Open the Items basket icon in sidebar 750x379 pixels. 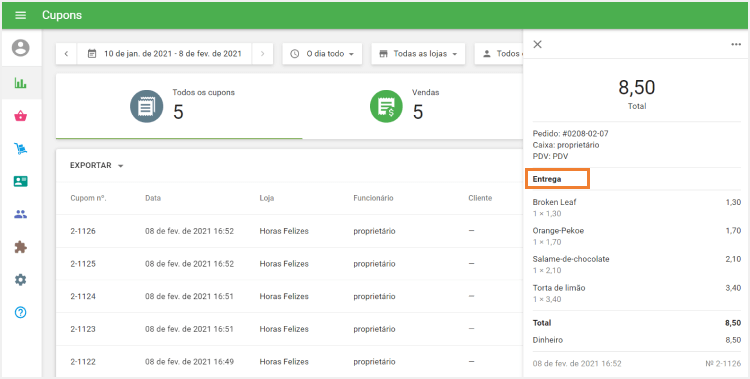(21, 116)
